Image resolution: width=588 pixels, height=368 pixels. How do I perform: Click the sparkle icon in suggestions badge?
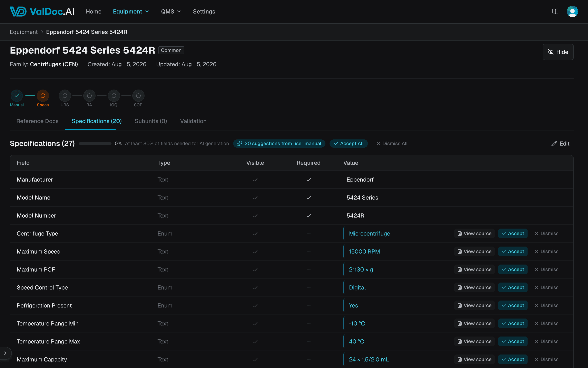239,144
